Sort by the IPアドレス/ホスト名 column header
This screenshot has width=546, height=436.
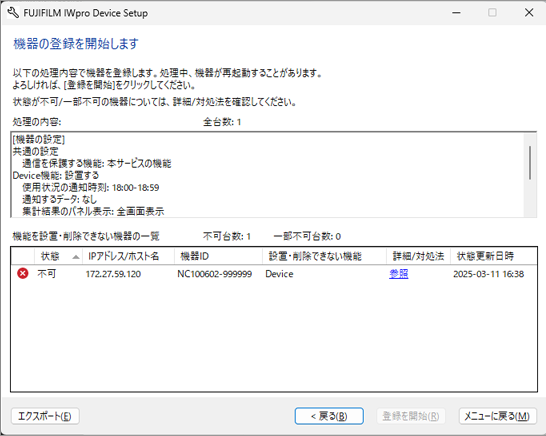128,256
